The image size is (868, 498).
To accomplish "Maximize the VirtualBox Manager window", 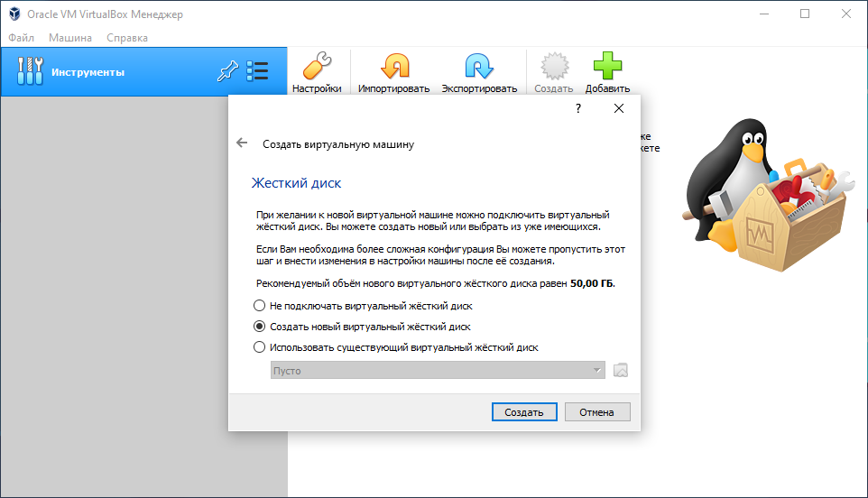I will pyautogui.click(x=805, y=14).
